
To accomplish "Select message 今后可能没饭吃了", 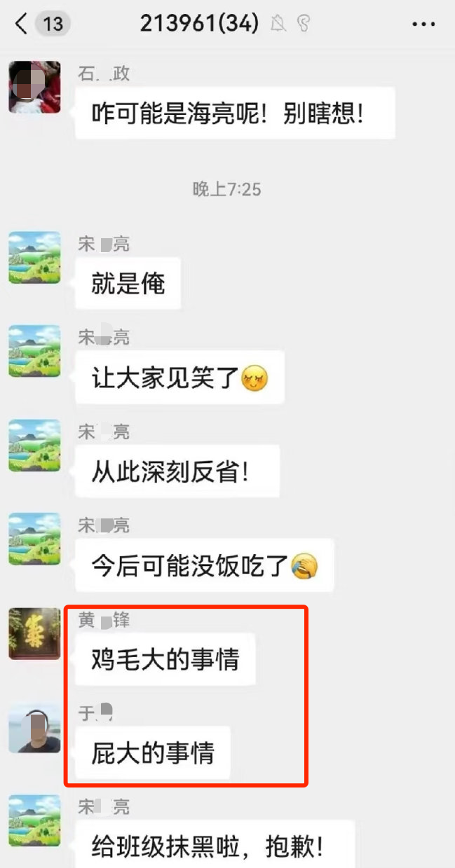I will pyautogui.click(x=204, y=565).
